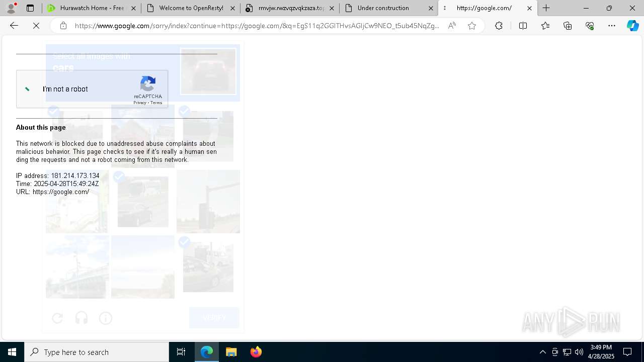Open the user profile avatar
644x362 pixels.
[11, 8]
